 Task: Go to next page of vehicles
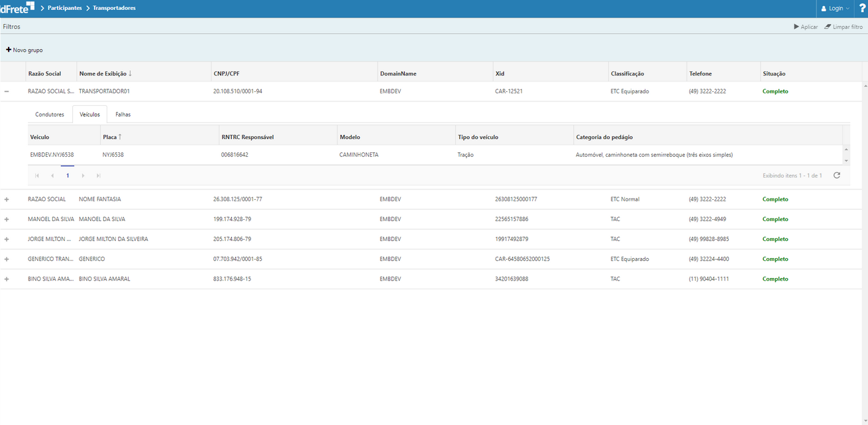click(83, 175)
